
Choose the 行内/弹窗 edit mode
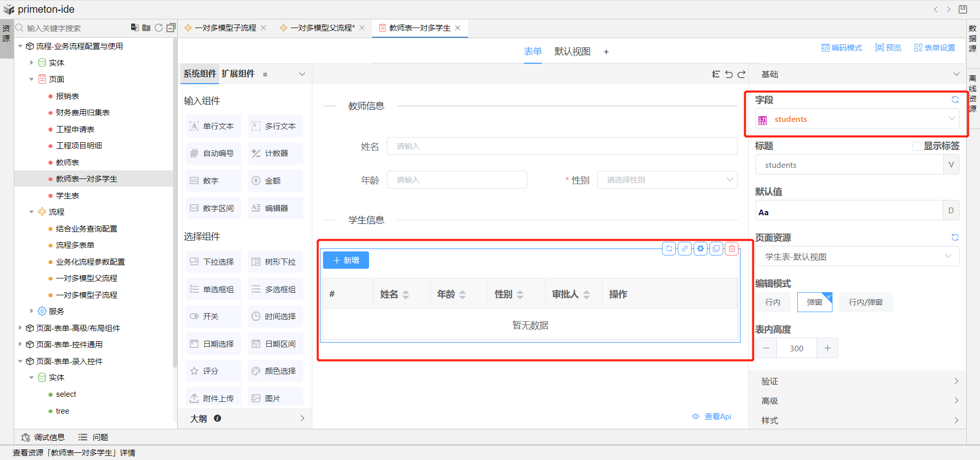866,302
